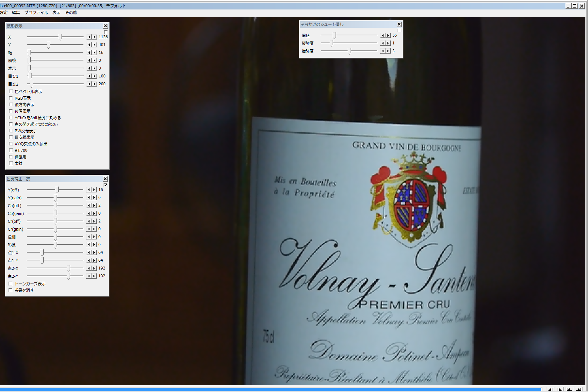This screenshot has height=392, width=588.
Task: Jump to the first frame
Action: [x=569, y=389]
